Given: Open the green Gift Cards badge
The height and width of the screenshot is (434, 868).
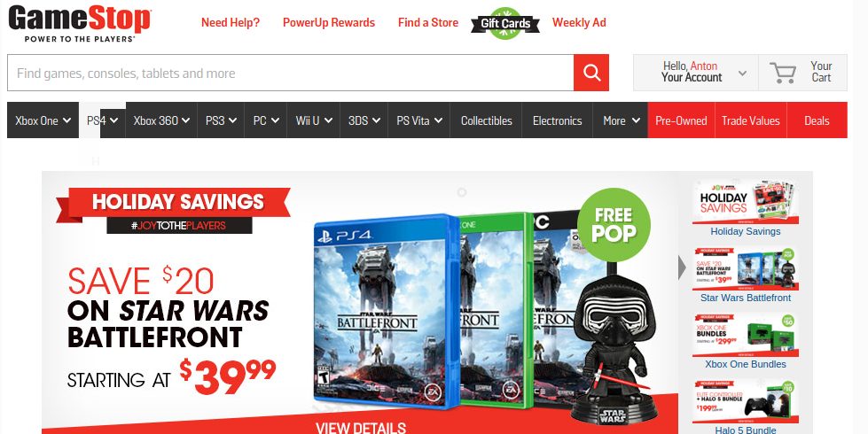Looking at the screenshot, I should point(504,23).
